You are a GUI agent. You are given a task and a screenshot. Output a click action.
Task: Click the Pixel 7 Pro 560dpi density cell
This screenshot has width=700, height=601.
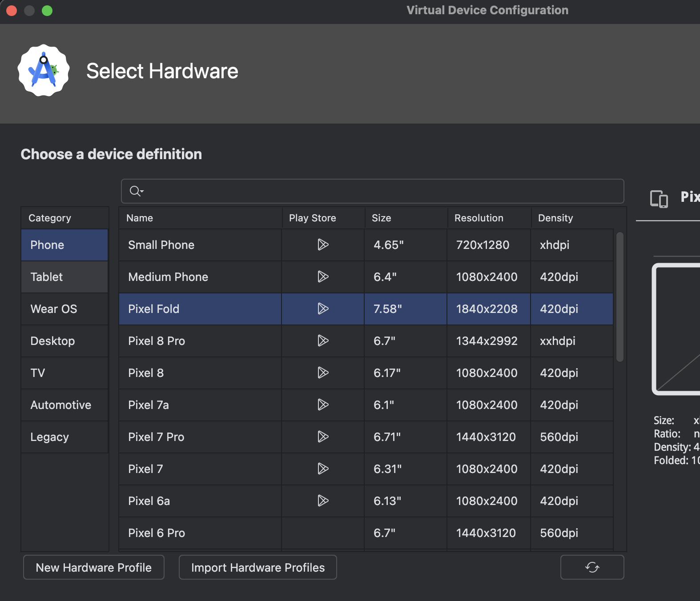tap(572, 437)
